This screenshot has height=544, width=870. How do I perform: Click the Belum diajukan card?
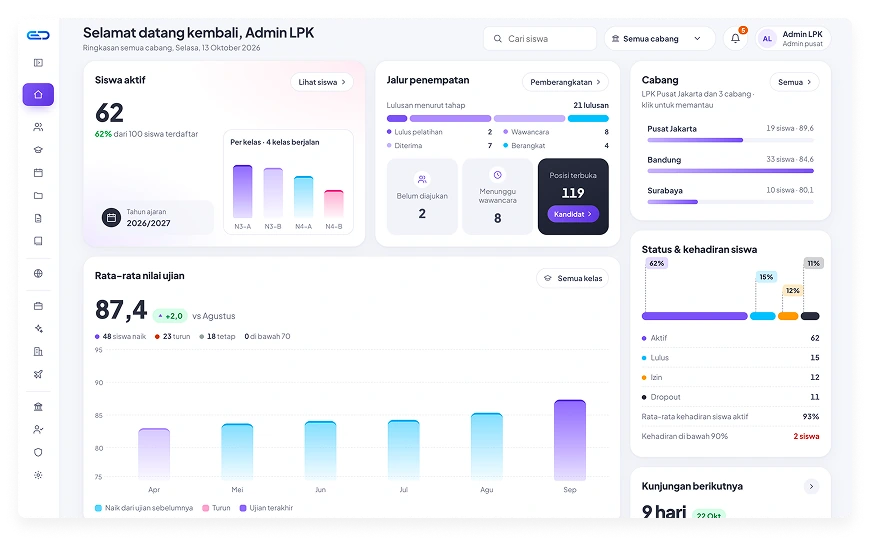422,197
